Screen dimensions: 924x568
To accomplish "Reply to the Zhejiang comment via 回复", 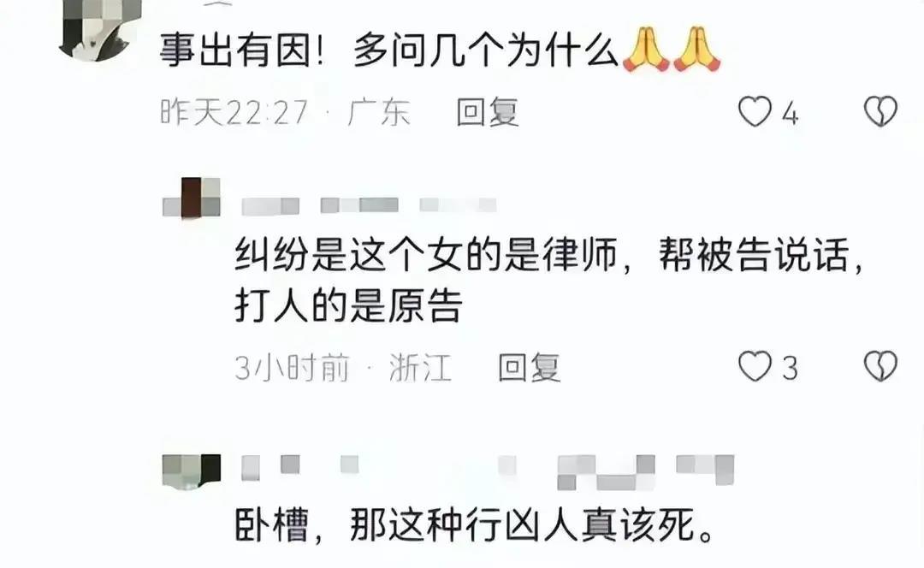I will click(x=530, y=367).
